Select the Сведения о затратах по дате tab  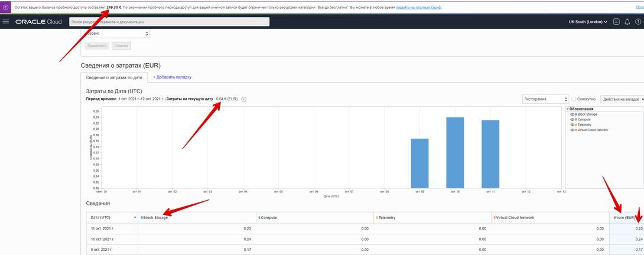[x=114, y=77]
